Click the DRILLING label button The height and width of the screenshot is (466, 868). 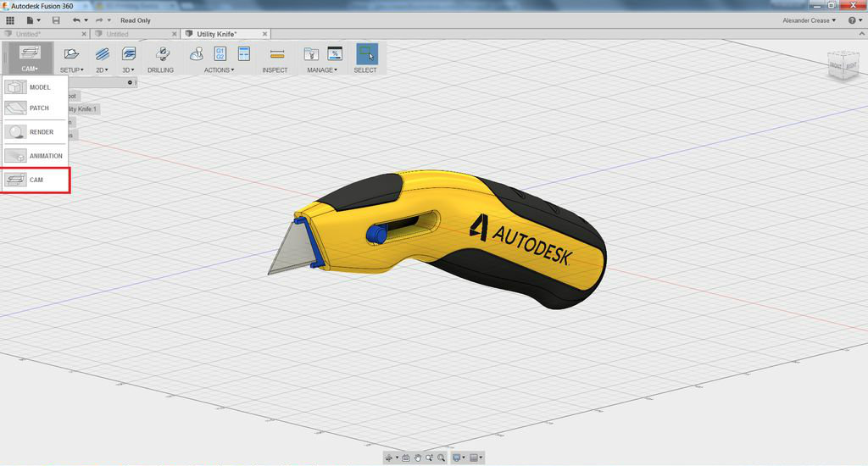point(160,70)
